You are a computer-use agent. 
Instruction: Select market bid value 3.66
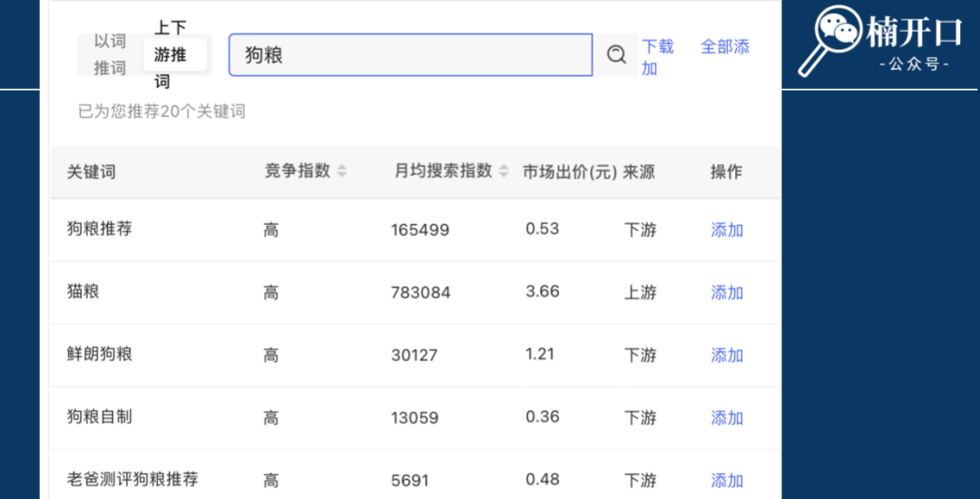pyautogui.click(x=543, y=291)
